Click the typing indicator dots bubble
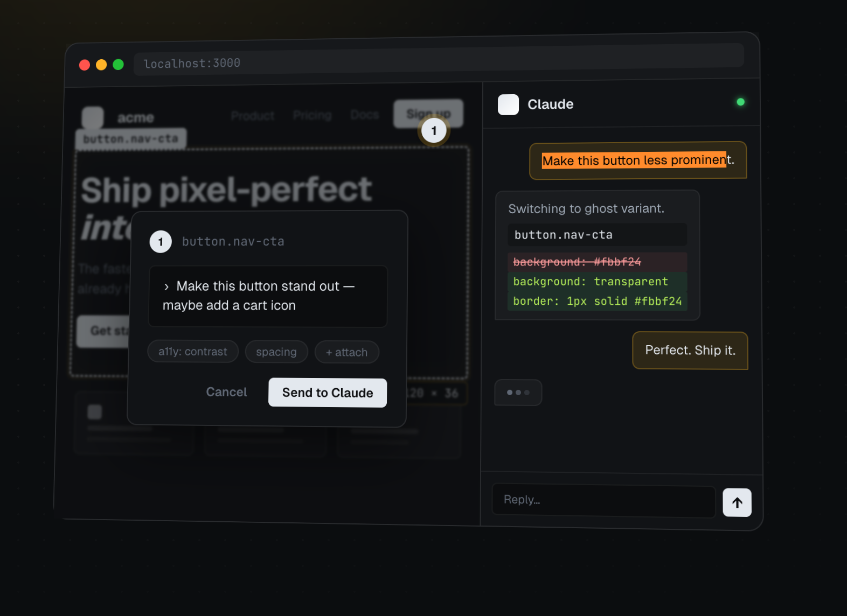Screen dimensions: 847x616 [x=518, y=393]
